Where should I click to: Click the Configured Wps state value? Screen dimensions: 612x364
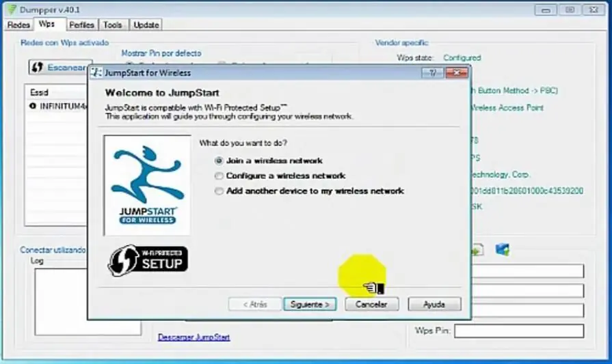pos(462,58)
